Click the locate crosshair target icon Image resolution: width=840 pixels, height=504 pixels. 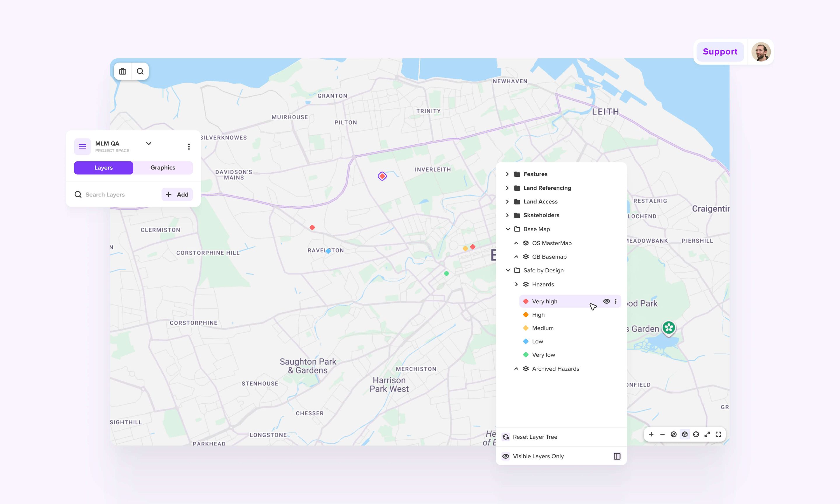coord(696,434)
